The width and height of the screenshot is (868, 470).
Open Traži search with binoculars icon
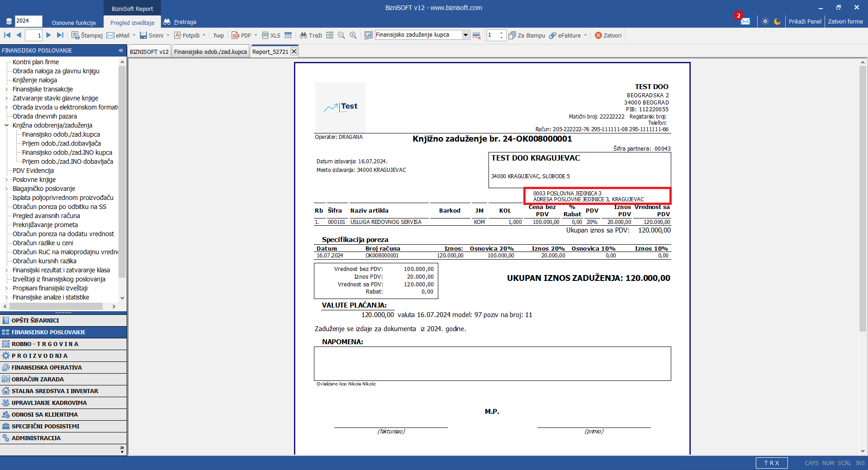(x=311, y=35)
